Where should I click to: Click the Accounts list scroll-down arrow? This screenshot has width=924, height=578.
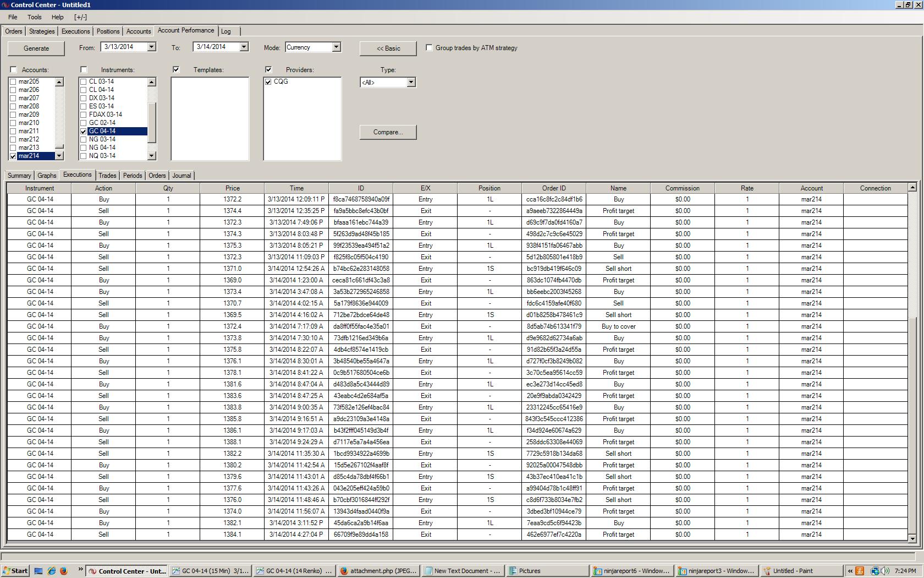coord(59,156)
